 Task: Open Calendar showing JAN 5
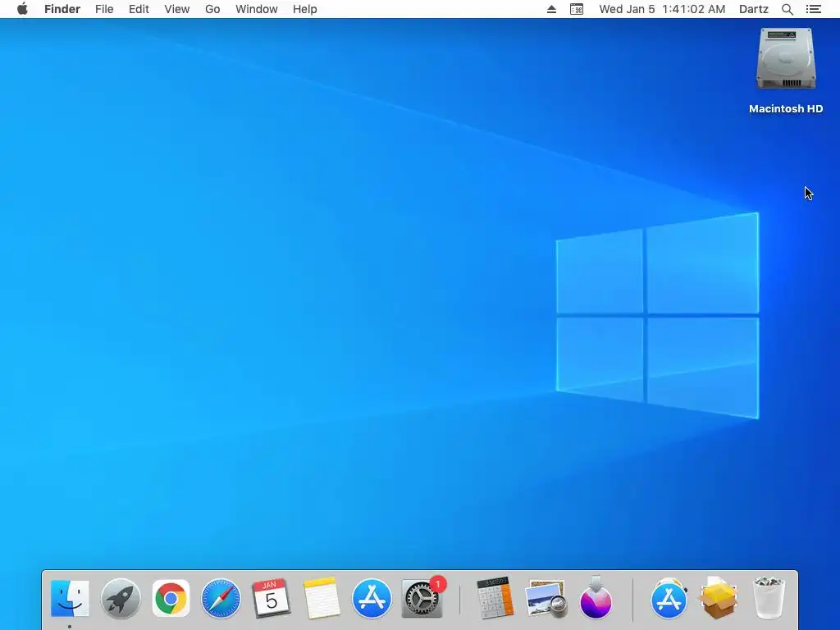pos(271,598)
